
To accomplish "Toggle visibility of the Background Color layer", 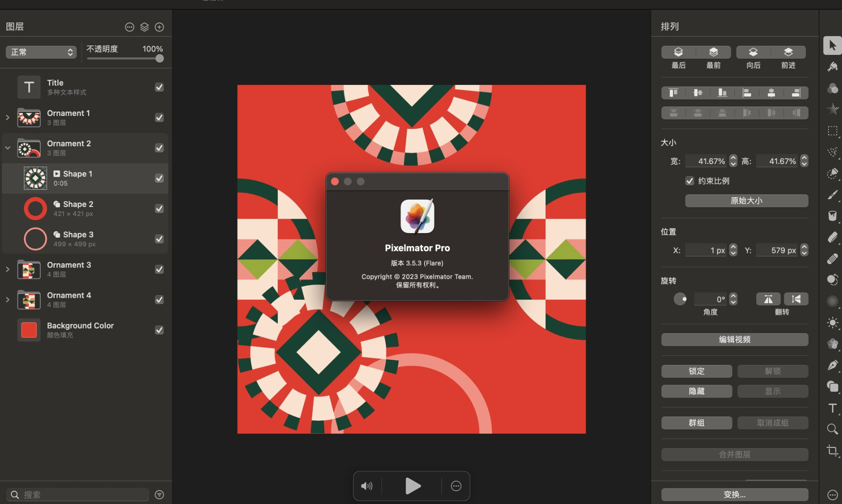I will (x=159, y=330).
